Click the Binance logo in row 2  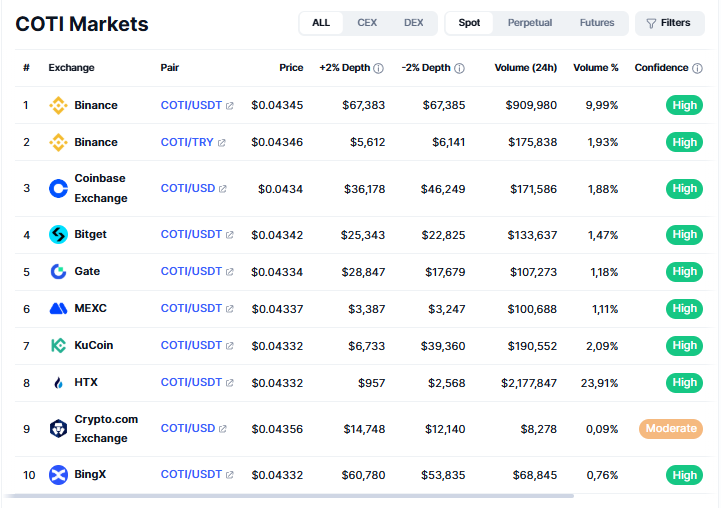[x=58, y=142]
